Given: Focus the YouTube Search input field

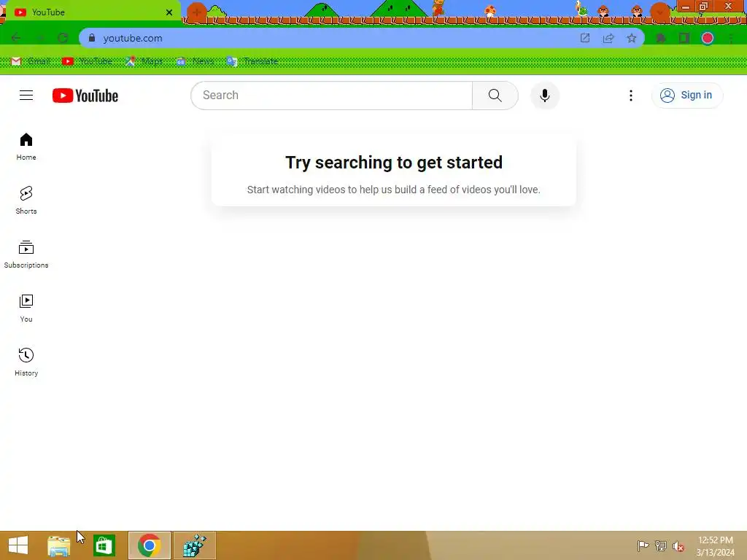Looking at the screenshot, I should (332, 96).
